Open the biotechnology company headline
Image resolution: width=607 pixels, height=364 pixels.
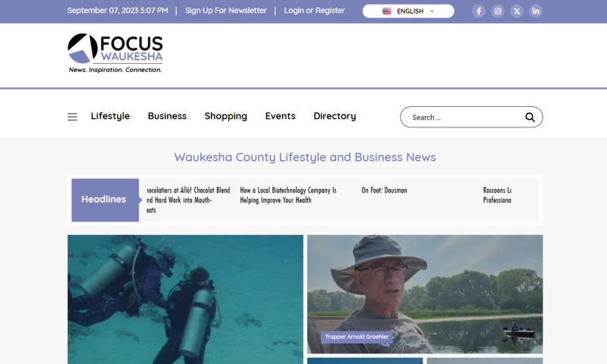click(x=288, y=195)
